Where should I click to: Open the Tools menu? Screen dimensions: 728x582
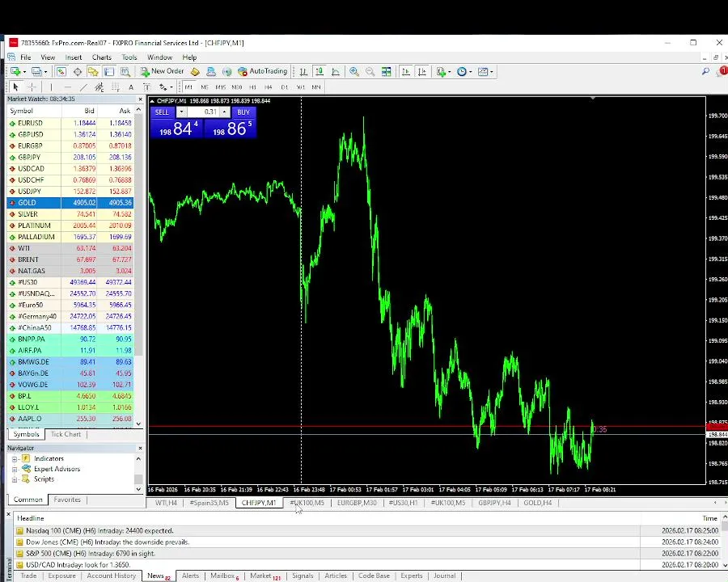[129, 57]
